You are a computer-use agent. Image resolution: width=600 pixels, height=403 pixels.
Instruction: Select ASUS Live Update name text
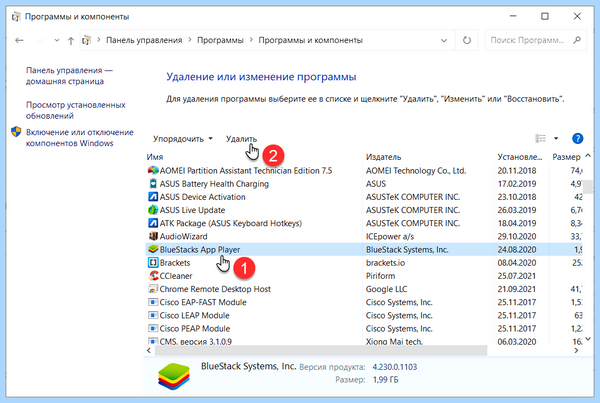(x=192, y=210)
